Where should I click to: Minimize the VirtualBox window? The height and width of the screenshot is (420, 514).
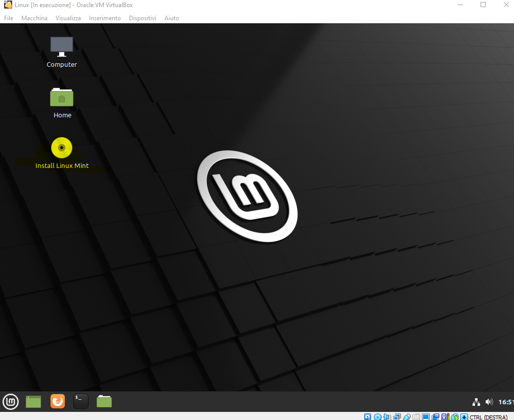460,5
